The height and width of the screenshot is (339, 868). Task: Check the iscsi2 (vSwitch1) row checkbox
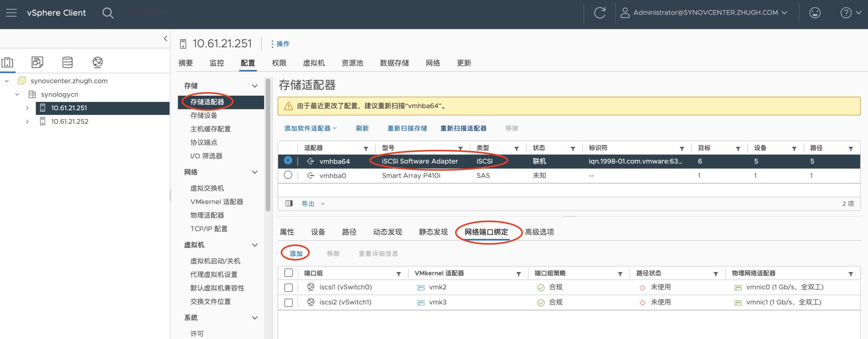(x=289, y=302)
